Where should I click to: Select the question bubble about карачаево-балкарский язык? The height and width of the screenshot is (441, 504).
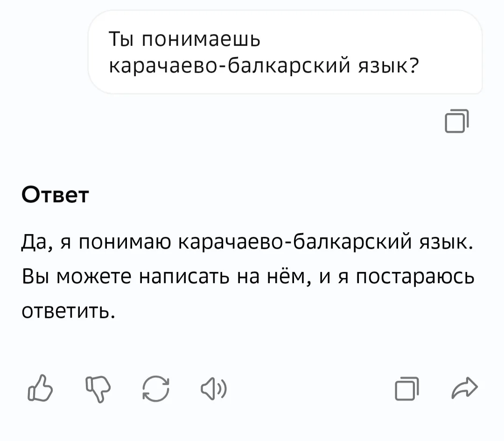pyautogui.click(x=288, y=53)
